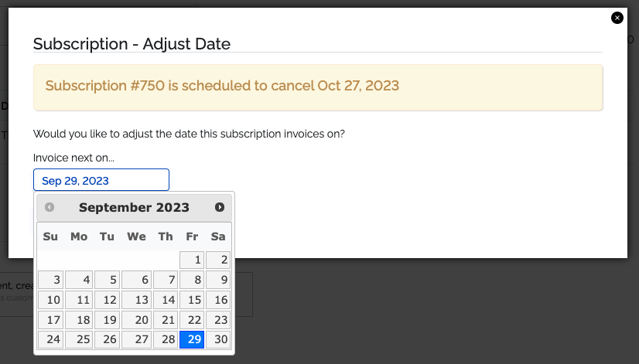This screenshot has width=639, height=364.
Task: Select September 7 in datepicker
Action: 166,280
